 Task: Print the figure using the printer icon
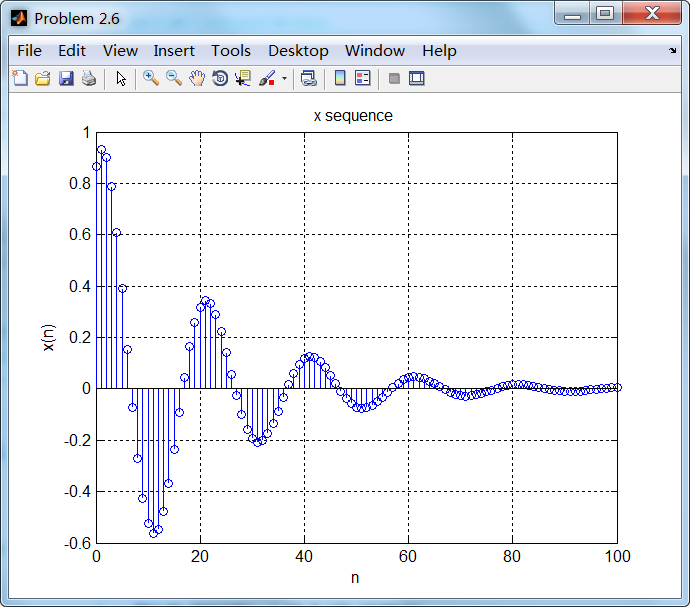pyautogui.click(x=89, y=78)
